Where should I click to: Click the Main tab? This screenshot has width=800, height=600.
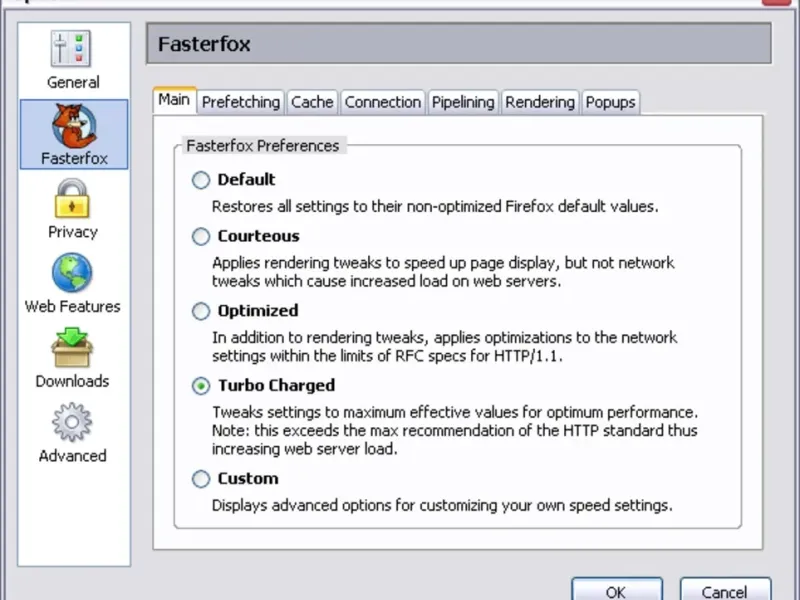pyautogui.click(x=173, y=100)
